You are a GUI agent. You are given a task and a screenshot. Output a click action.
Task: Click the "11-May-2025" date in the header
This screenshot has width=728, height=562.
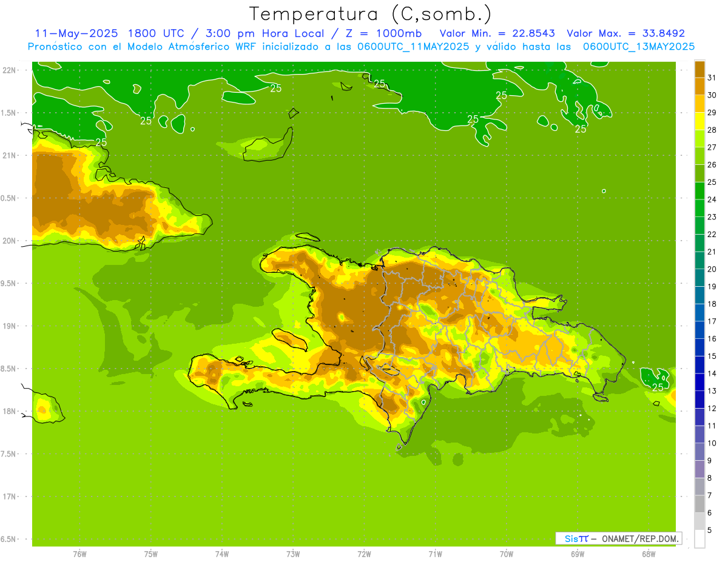point(75,33)
